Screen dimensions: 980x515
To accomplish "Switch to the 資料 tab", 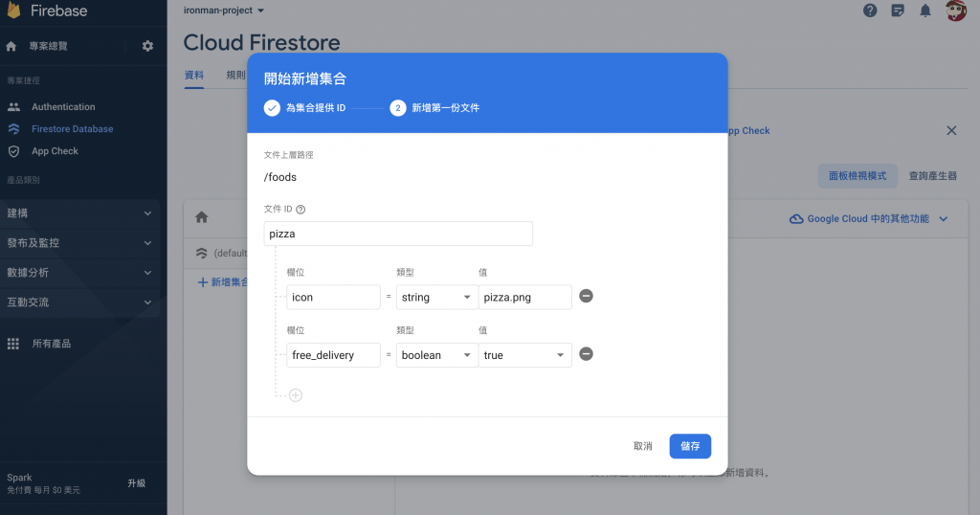I will click(x=193, y=76).
